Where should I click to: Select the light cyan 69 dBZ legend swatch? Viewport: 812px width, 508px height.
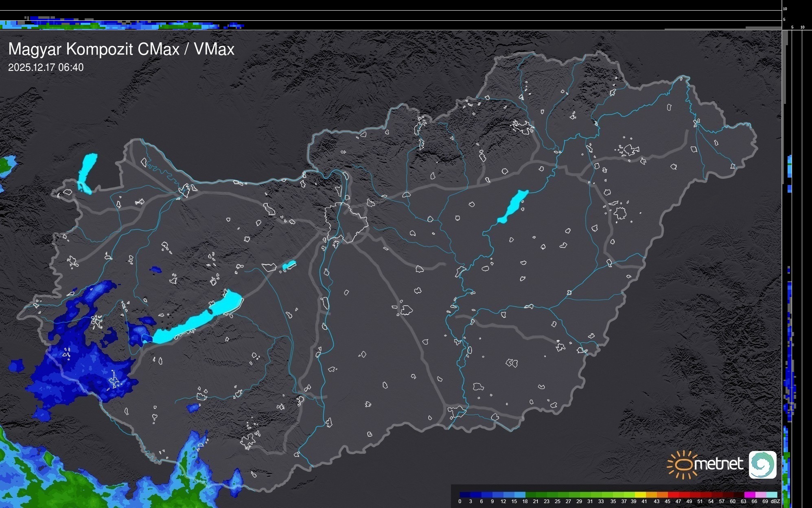tap(771, 495)
